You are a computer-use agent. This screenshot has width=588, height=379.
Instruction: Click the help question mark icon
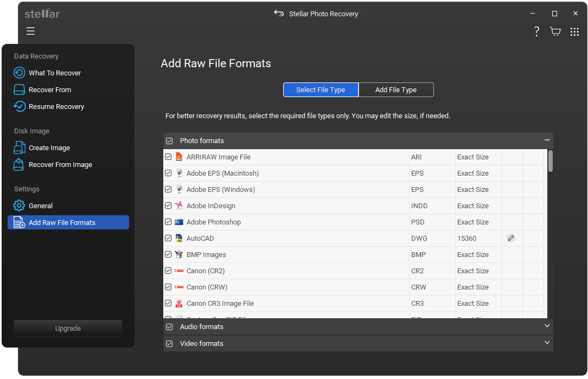click(x=536, y=31)
